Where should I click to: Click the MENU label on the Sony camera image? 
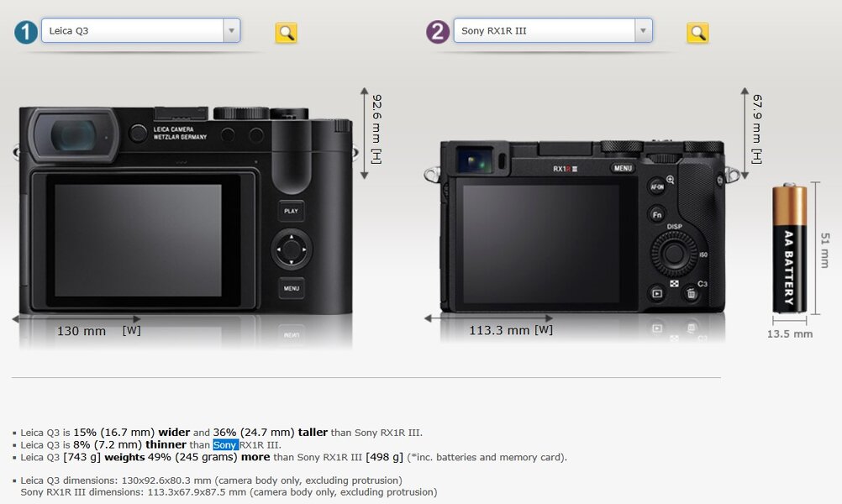coord(623,167)
